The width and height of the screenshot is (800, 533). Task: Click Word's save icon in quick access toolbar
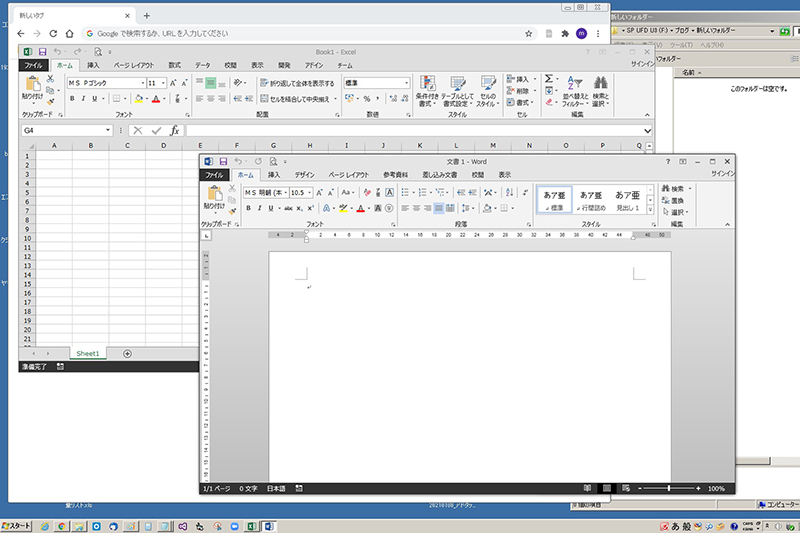click(x=223, y=162)
